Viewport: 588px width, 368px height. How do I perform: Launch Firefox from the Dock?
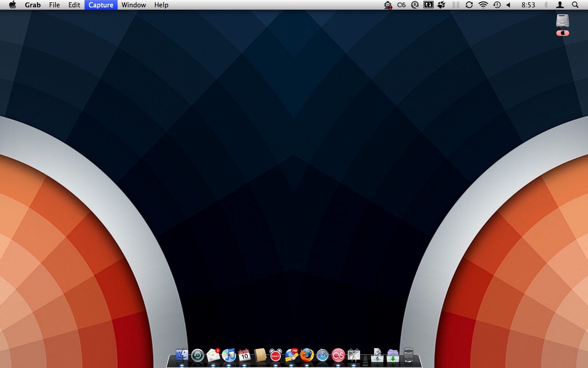coord(307,355)
